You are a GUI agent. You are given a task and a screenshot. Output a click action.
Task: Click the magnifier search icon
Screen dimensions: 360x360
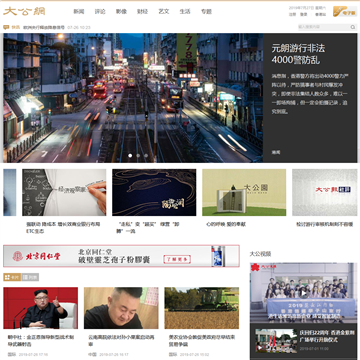pos(353,27)
